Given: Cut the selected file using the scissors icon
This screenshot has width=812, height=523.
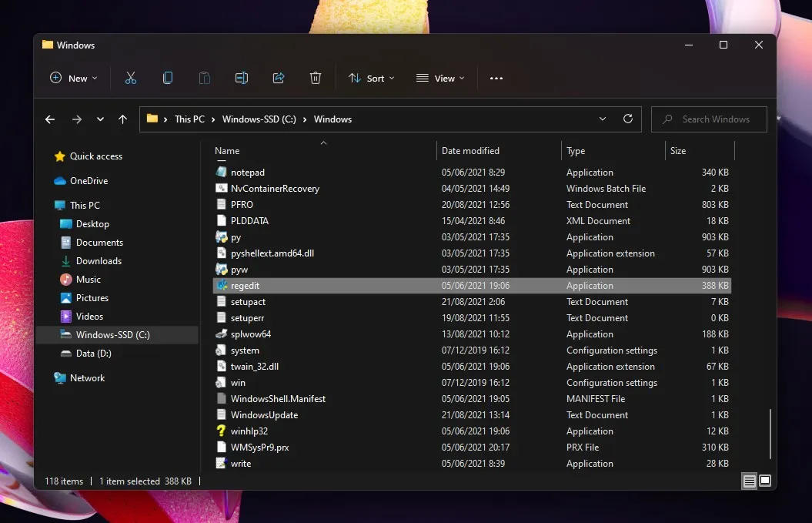Looking at the screenshot, I should click(130, 78).
